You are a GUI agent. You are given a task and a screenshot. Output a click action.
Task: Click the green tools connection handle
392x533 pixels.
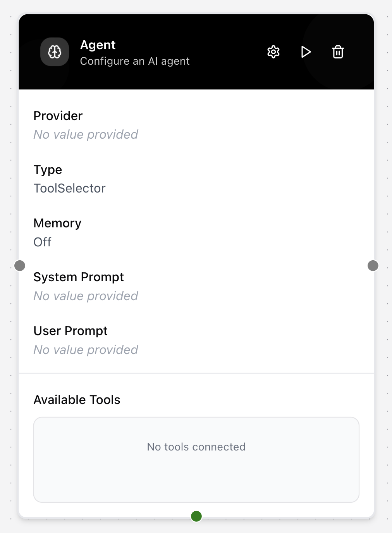point(196,516)
